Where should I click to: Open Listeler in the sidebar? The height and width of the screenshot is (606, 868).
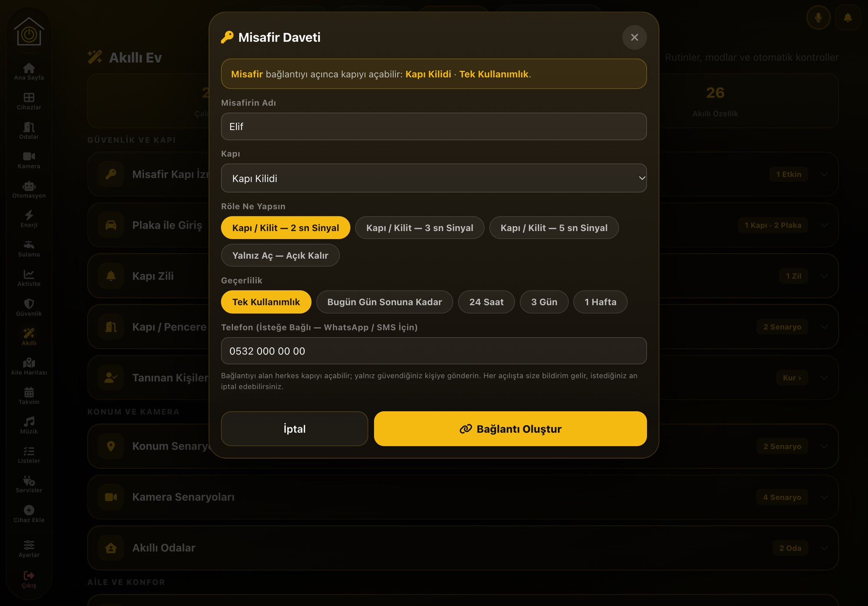pyautogui.click(x=29, y=455)
